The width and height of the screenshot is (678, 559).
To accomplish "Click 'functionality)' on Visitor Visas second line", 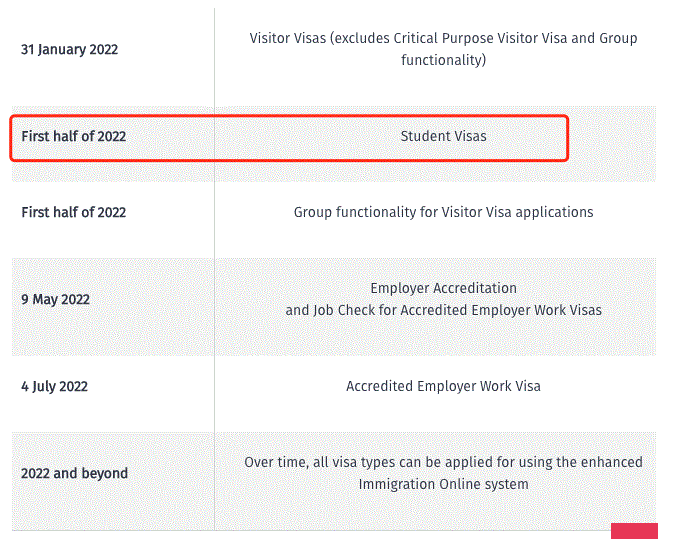I will coord(443,60).
